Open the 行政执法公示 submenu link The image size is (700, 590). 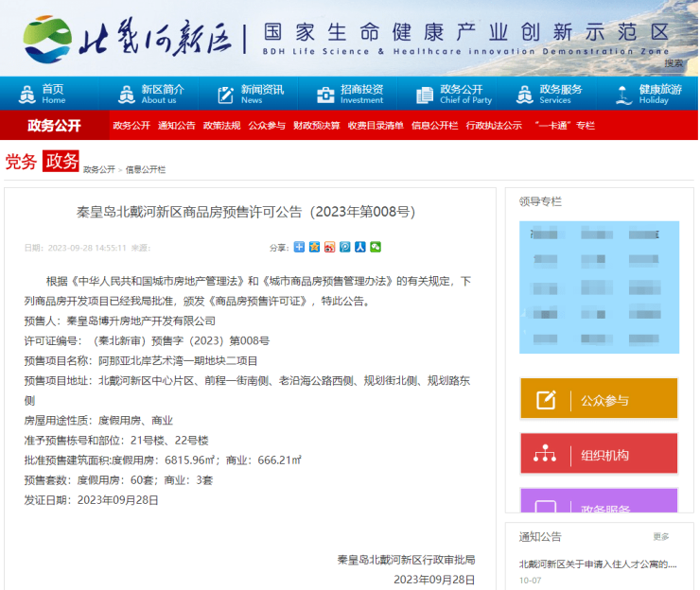pyautogui.click(x=494, y=126)
